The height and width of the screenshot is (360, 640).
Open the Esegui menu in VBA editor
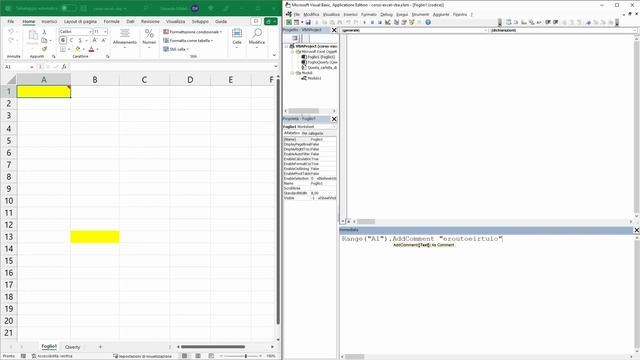pyautogui.click(x=402, y=14)
